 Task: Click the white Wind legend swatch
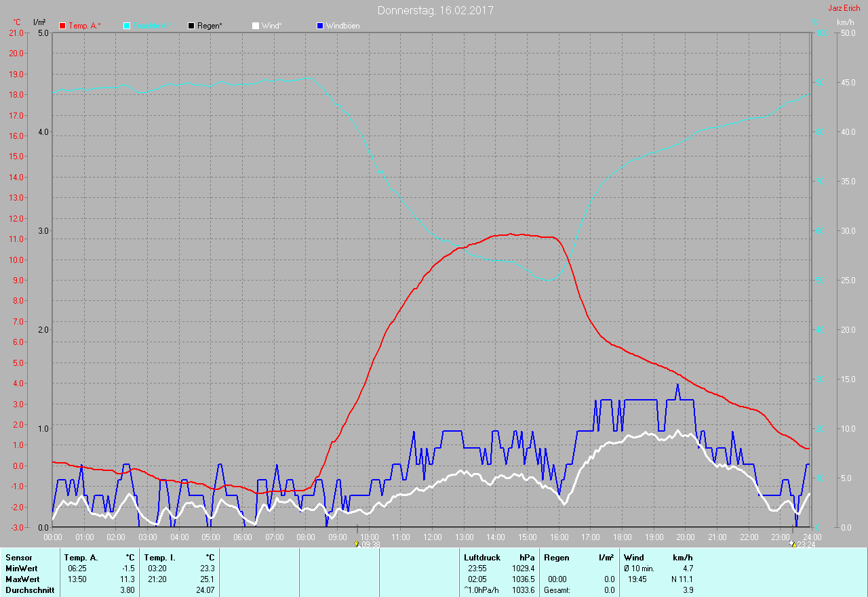(256, 26)
